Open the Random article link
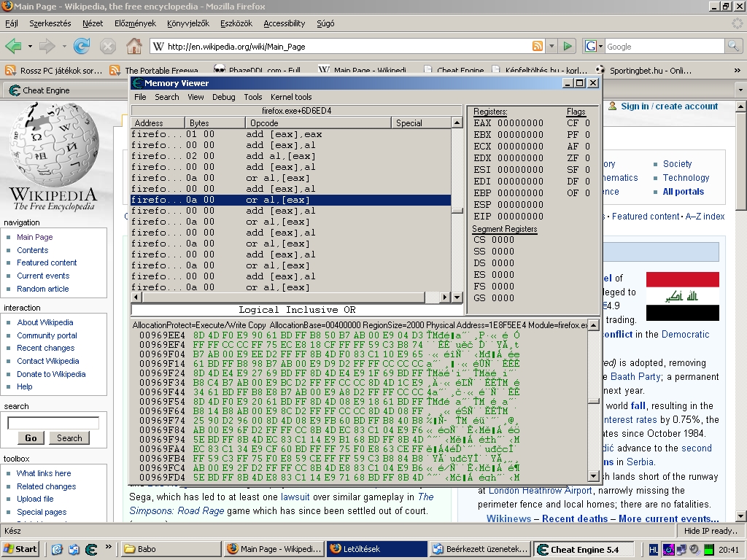 (x=42, y=289)
